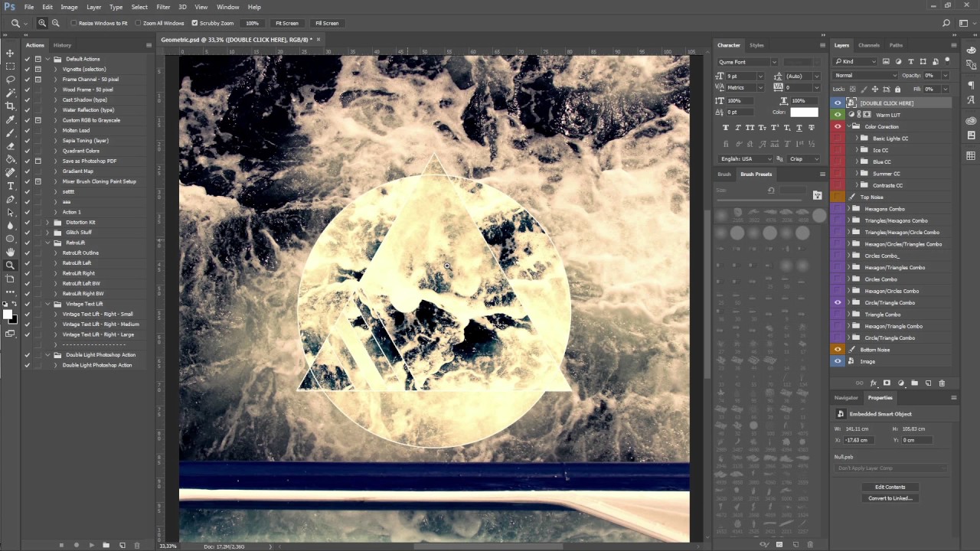980x551 pixels.
Task: Open anti-aliasing Crisp dropdown
Action: click(x=804, y=158)
